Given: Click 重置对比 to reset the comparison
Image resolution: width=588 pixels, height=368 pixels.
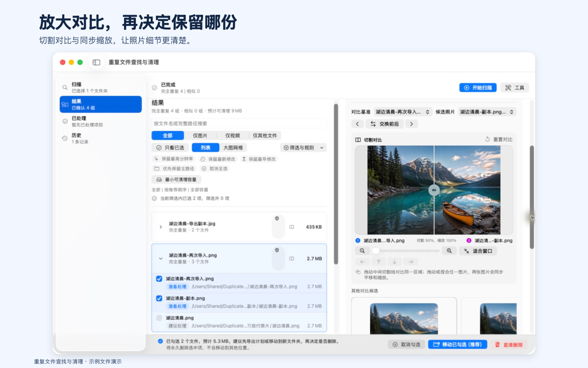Looking at the screenshot, I should (499, 139).
